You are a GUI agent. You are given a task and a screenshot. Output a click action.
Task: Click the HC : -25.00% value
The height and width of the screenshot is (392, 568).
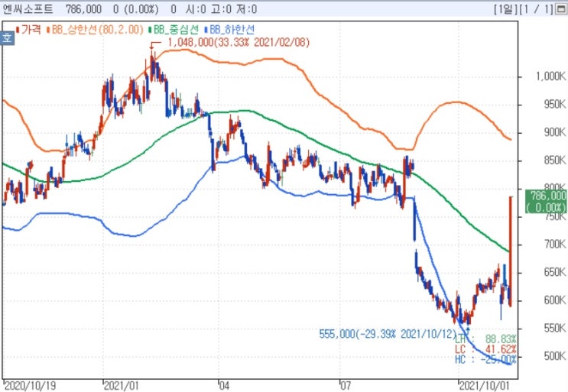(x=485, y=359)
